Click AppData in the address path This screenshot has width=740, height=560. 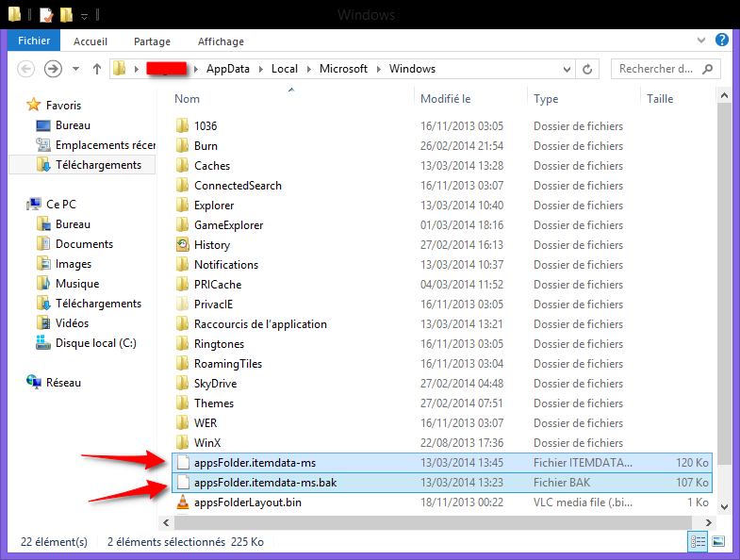(227, 69)
